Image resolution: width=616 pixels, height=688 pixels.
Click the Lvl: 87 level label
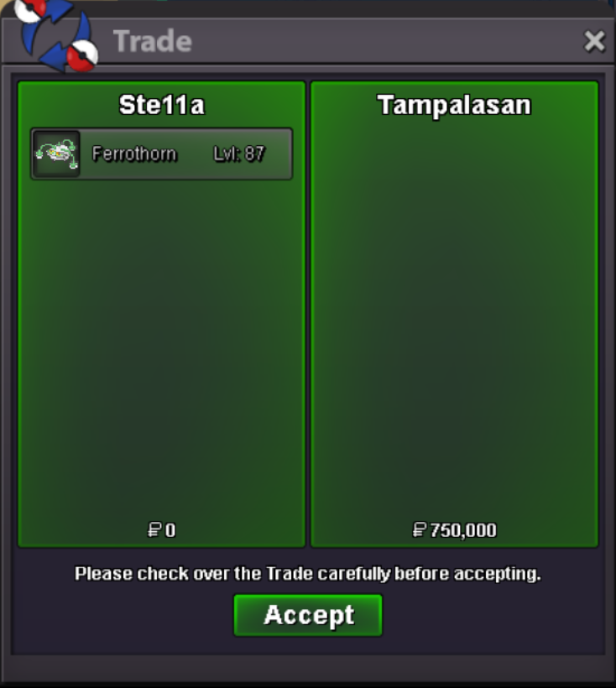pos(239,154)
